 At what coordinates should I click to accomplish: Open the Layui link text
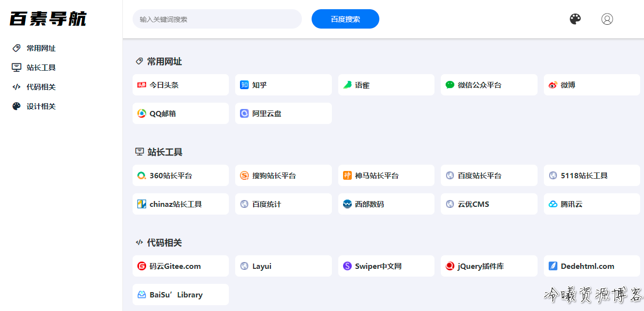pyautogui.click(x=262, y=266)
